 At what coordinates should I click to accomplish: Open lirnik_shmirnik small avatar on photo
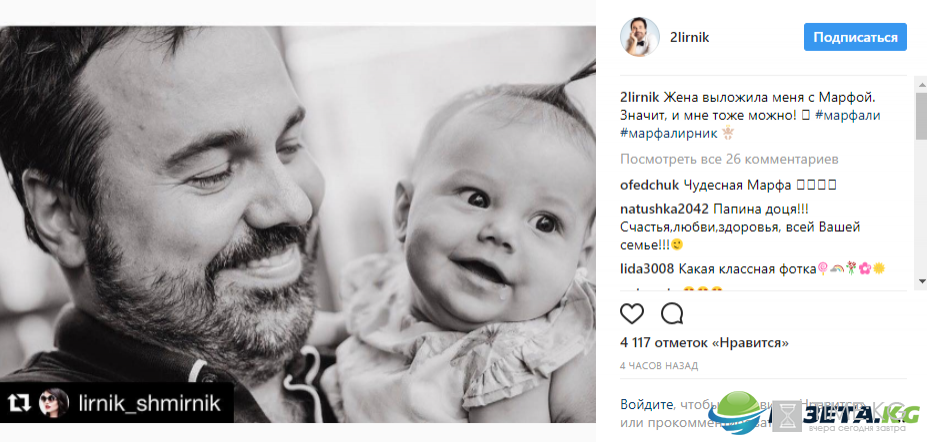pos(54,404)
